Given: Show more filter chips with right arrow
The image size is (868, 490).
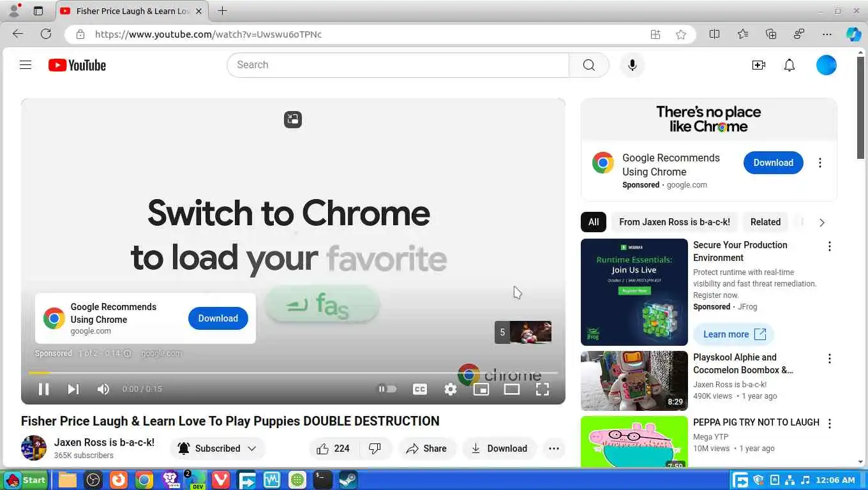Looking at the screenshot, I should click(822, 222).
